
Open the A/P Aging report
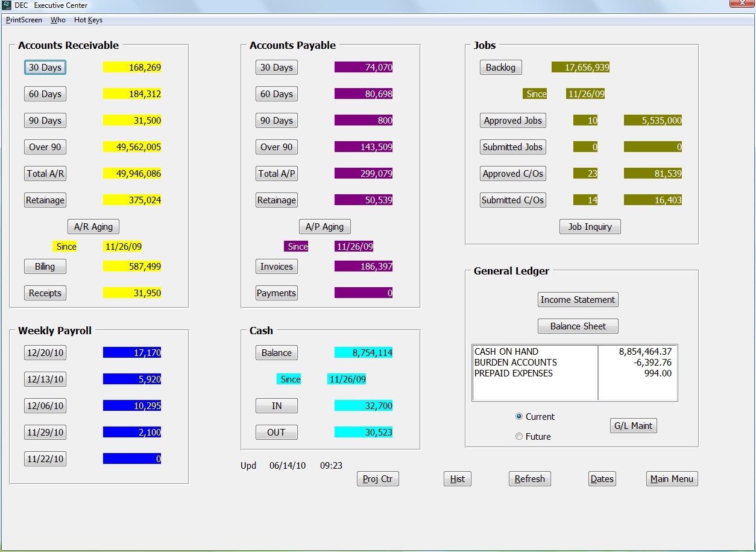(324, 226)
